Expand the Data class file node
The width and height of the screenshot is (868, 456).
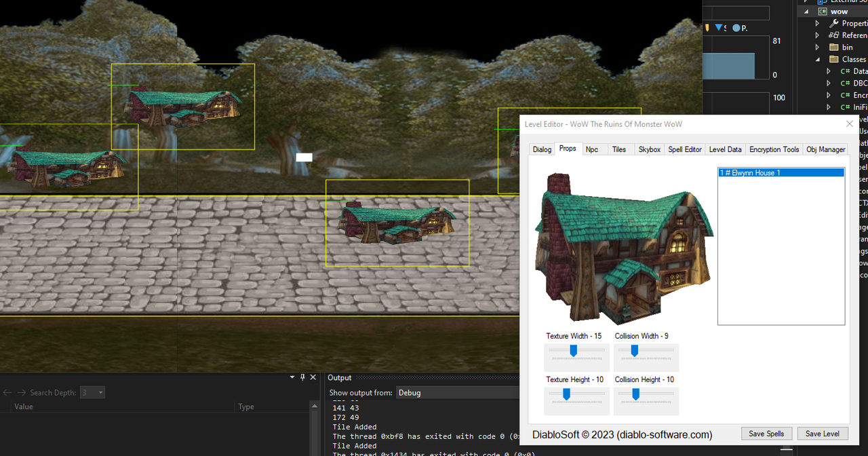[x=829, y=71]
